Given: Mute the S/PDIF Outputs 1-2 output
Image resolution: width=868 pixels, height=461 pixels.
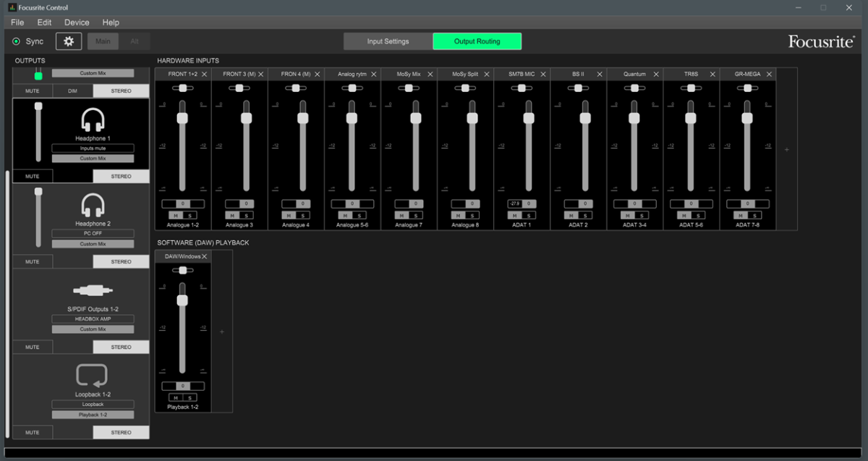Looking at the screenshot, I should coord(33,347).
